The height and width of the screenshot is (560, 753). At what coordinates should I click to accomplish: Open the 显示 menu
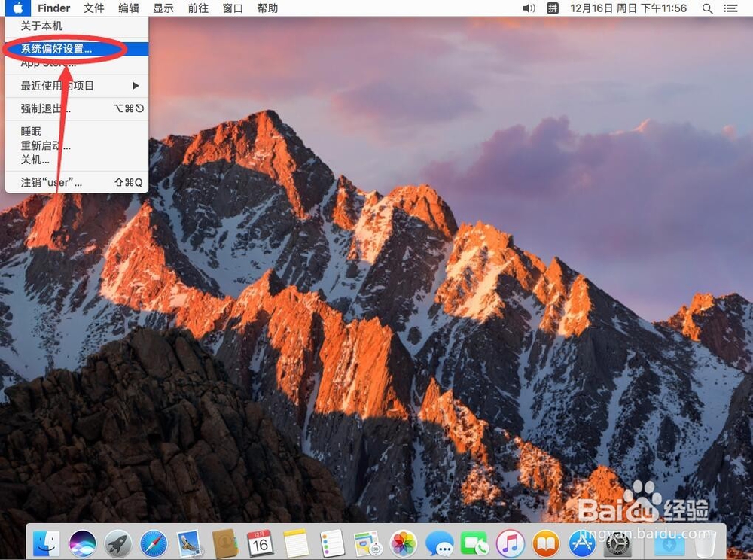tap(163, 8)
